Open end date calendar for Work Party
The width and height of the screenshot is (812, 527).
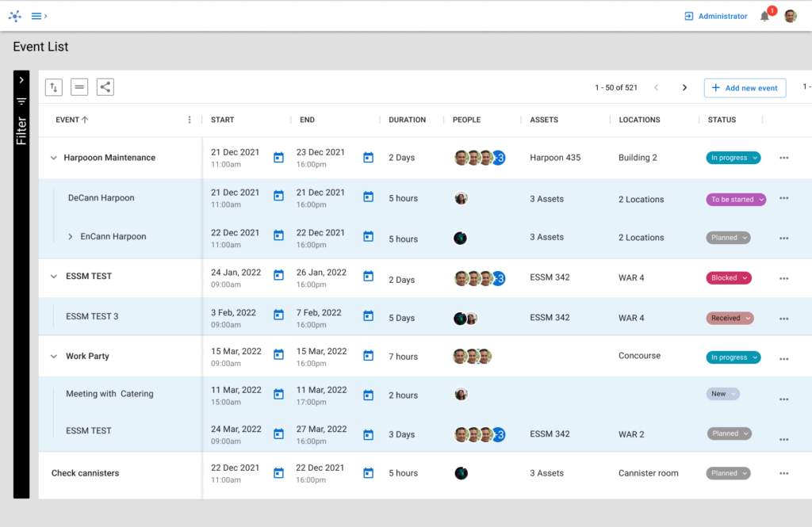(368, 356)
